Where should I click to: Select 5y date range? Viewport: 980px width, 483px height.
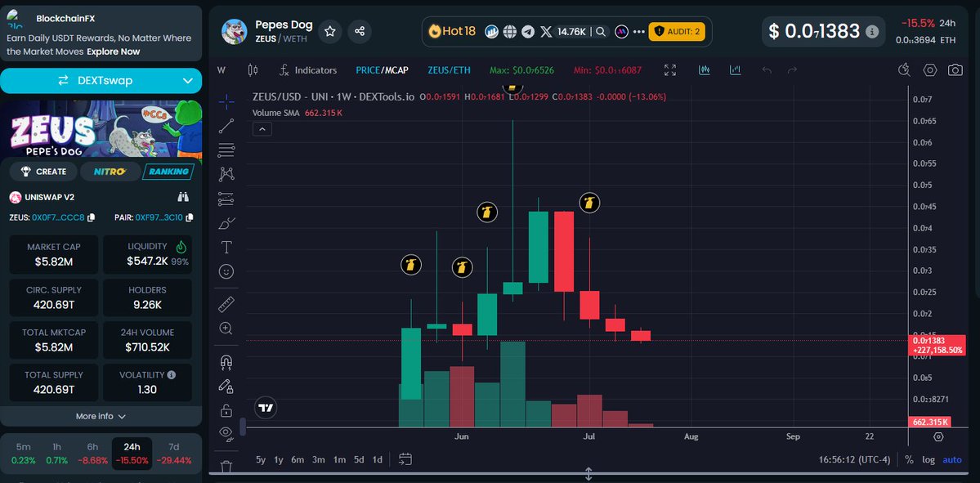pyautogui.click(x=261, y=460)
